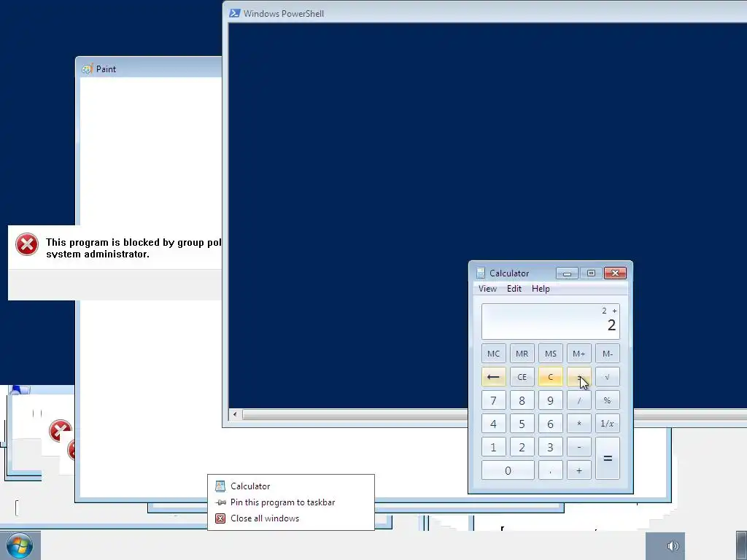
Task: Click the decimal point key in Calculator
Action: pyautogui.click(x=551, y=470)
